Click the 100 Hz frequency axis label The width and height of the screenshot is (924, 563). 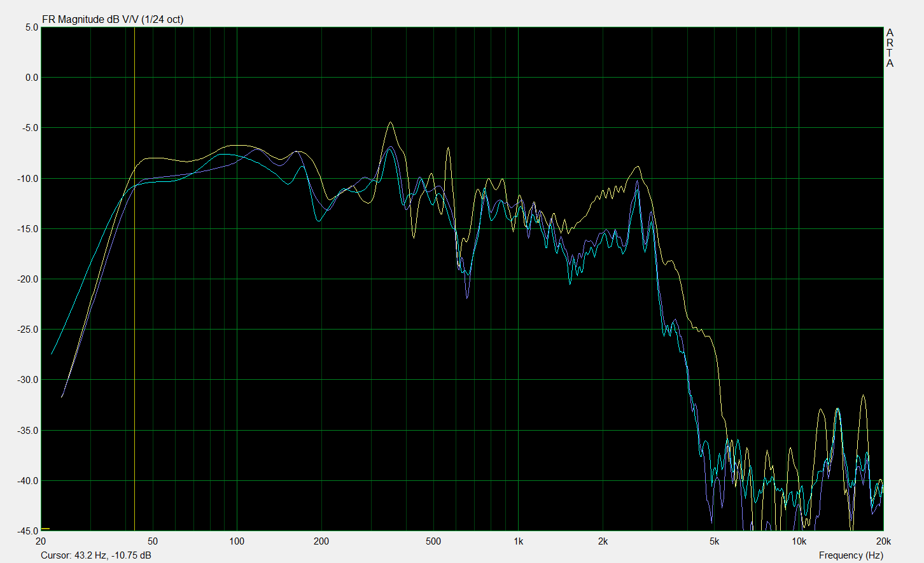pyautogui.click(x=237, y=541)
